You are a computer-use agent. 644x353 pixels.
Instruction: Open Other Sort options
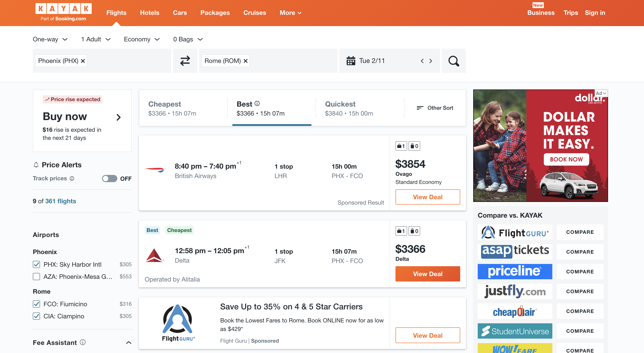pos(435,108)
